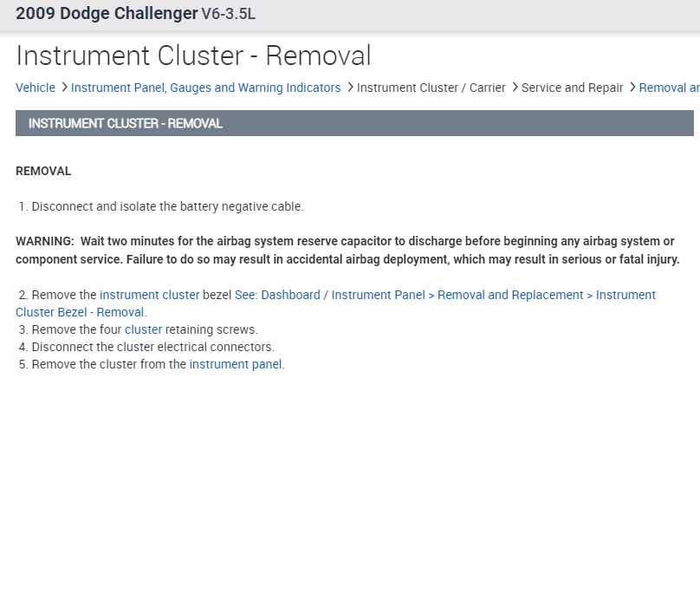700x606 pixels.
Task: Click the 'Service and Repair' breadcrumb text
Action: [x=572, y=88]
